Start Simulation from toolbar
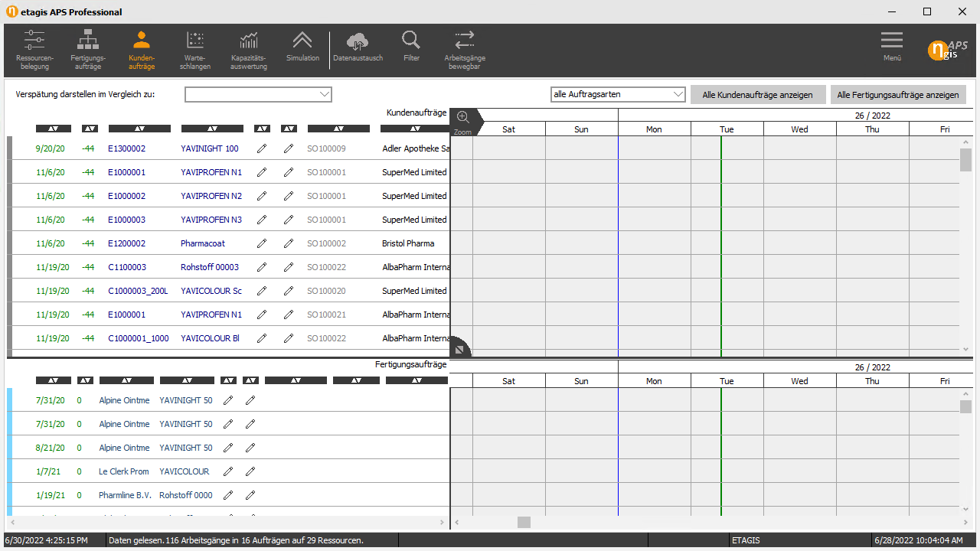Image resolution: width=980 pixels, height=551 pixels. point(302,47)
